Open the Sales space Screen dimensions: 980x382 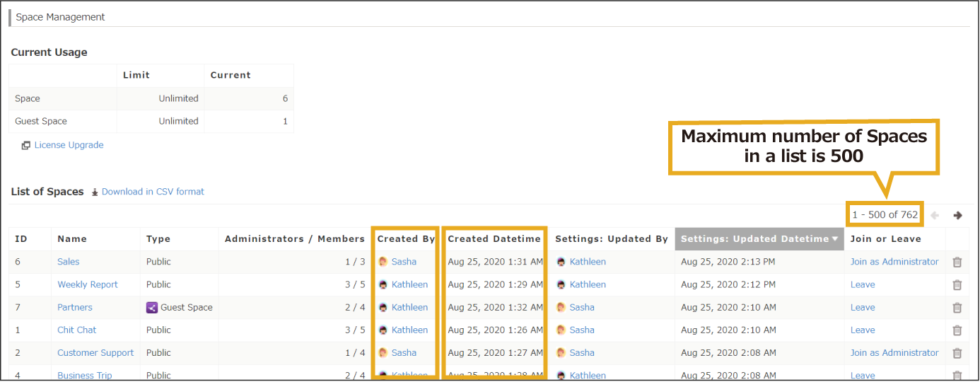point(69,262)
